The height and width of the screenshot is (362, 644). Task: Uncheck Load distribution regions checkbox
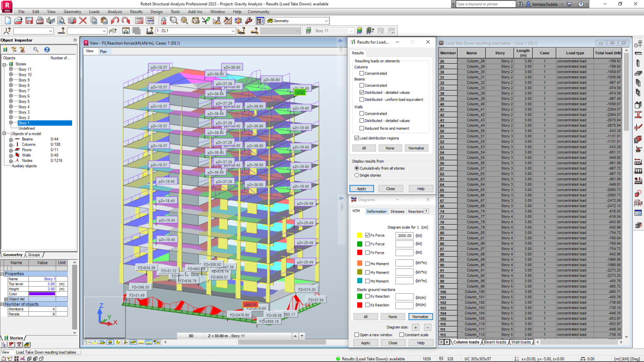357,138
